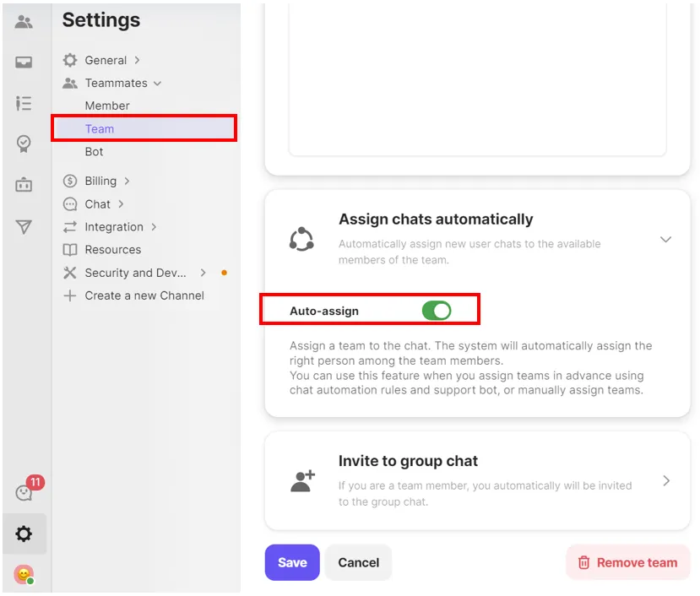
Task: Open the profile avatar at bottom left
Action: click(x=24, y=575)
